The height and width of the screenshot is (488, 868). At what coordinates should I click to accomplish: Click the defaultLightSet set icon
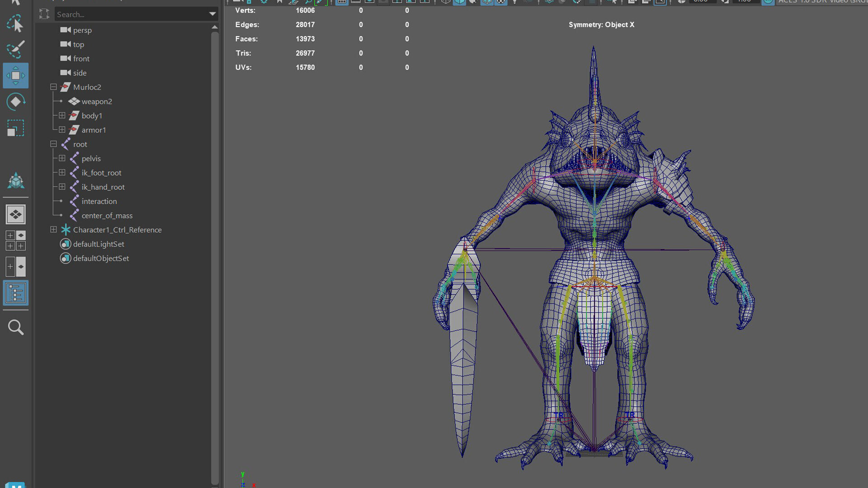66,244
